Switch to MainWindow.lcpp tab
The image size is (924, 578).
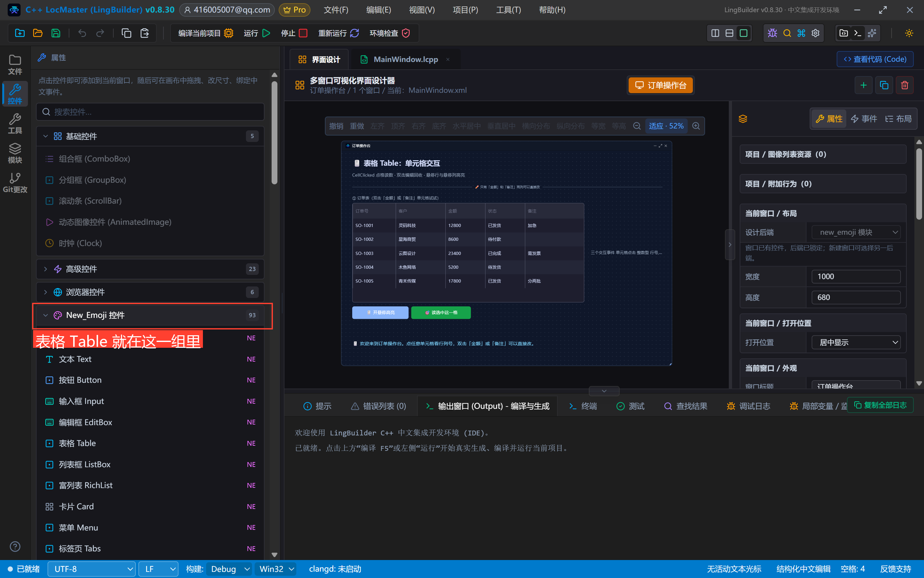(x=405, y=59)
